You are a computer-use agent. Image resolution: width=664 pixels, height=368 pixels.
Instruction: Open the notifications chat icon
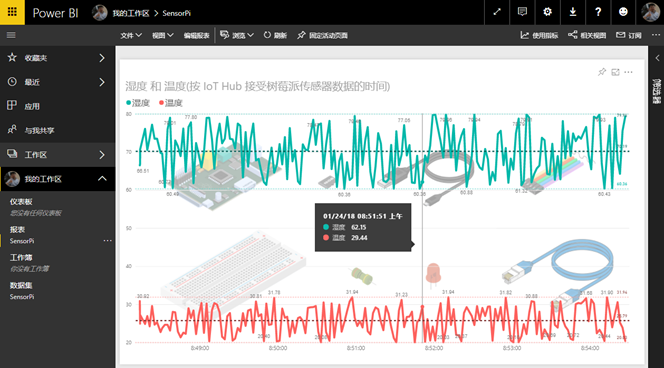pyautogui.click(x=522, y=12)
